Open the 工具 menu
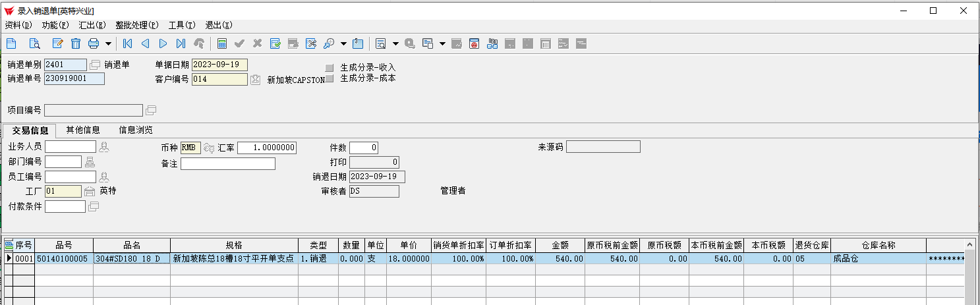980x305 pixels. point(182,25)
